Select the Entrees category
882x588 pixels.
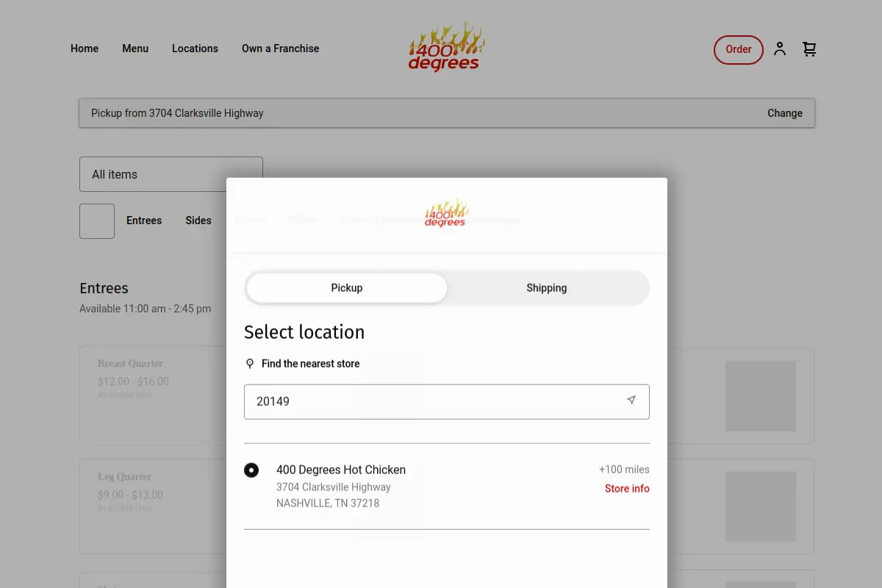[144, 220]
